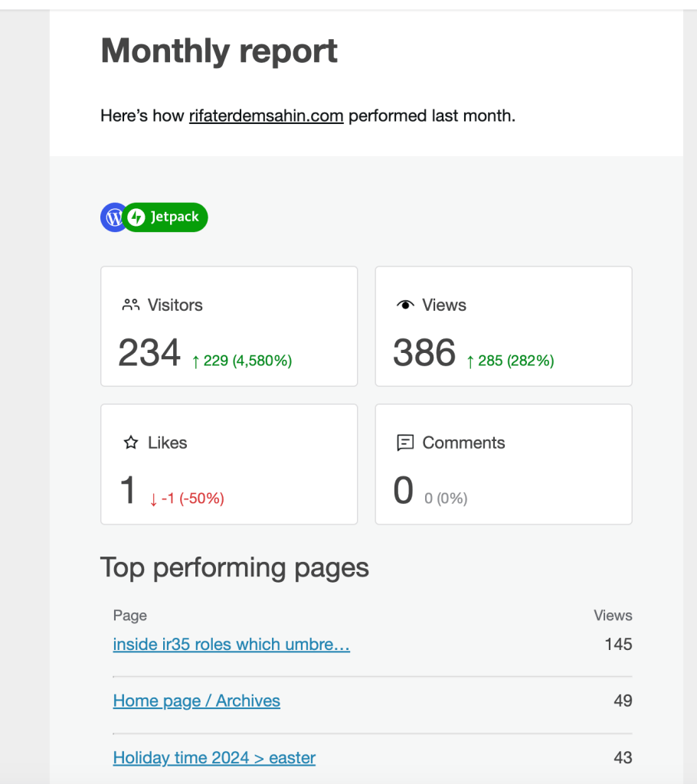Open the Home page / Archives link
The height and width of the screenshot is (784, 697).
197,701
